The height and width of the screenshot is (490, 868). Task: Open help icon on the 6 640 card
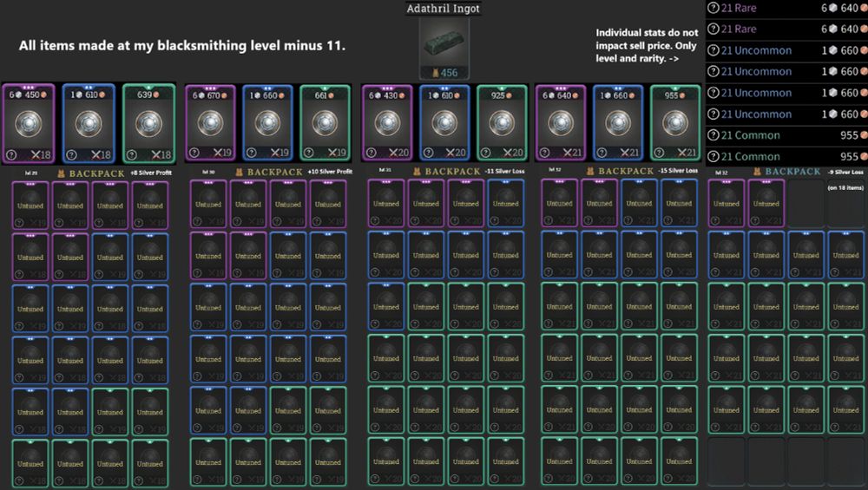[x=545, y=153]
